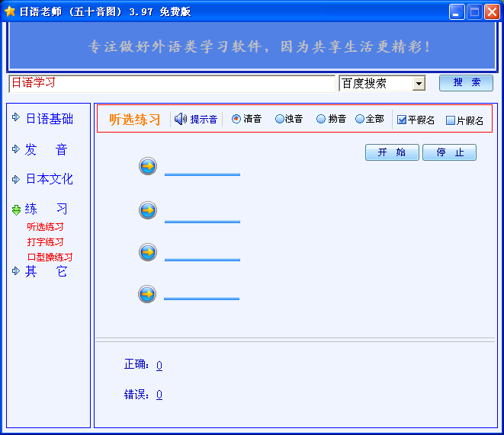Click the first arrow answer button
504x435 pixels.
pyautogui.click(x=148, y=166)
